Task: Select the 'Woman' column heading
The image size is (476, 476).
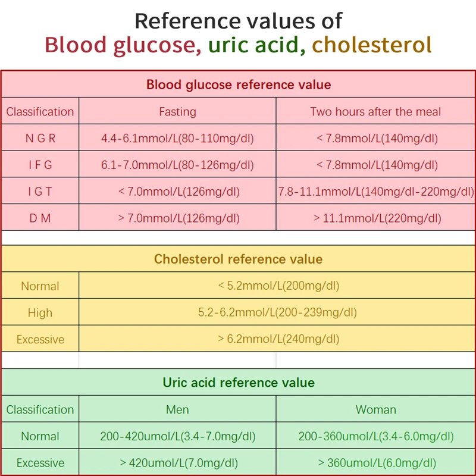Action: (375, 409)
